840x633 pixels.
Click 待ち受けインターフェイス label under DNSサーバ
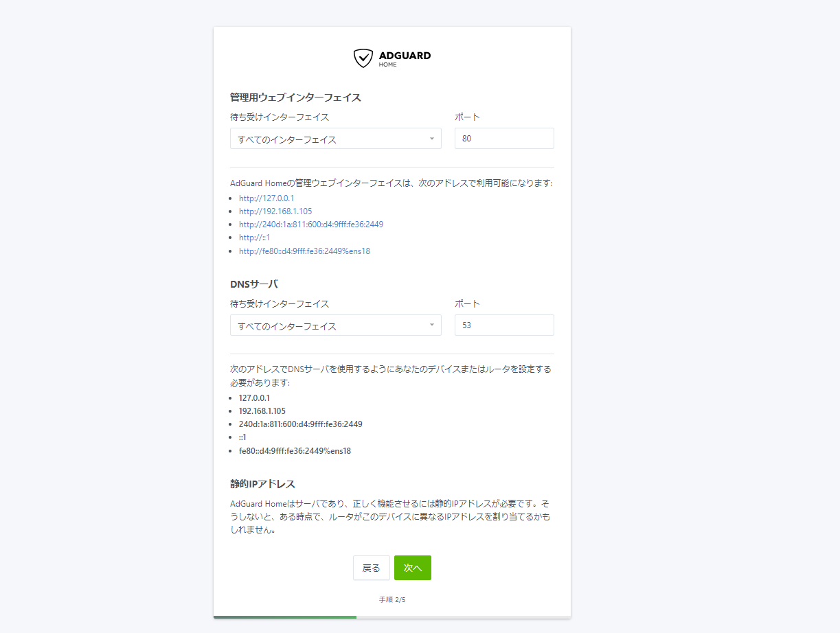pyautogui.click(x=280, y=304)
